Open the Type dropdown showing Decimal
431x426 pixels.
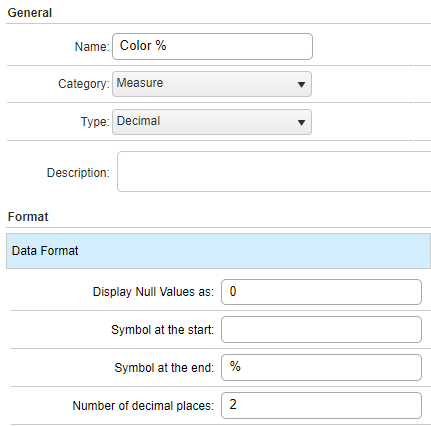212,122
